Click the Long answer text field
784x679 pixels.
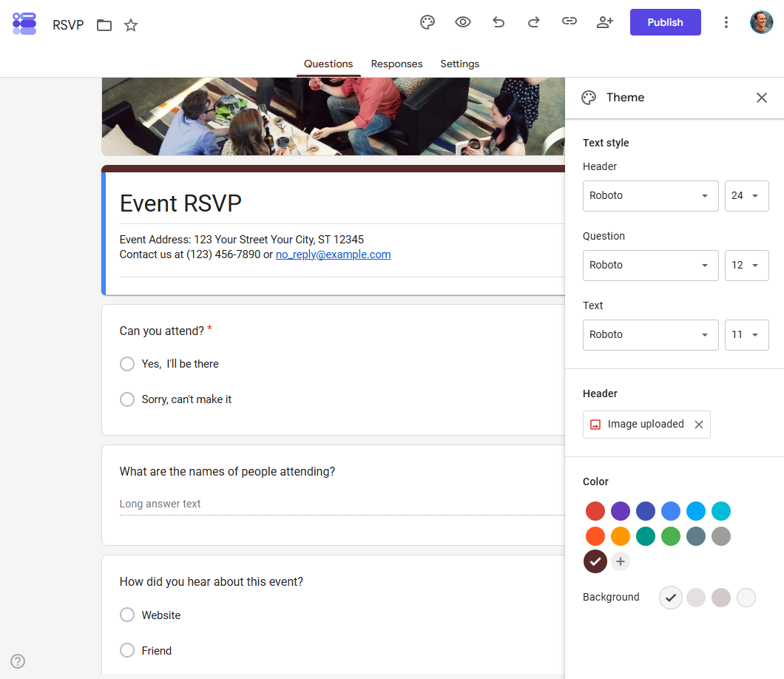(342, 504)
